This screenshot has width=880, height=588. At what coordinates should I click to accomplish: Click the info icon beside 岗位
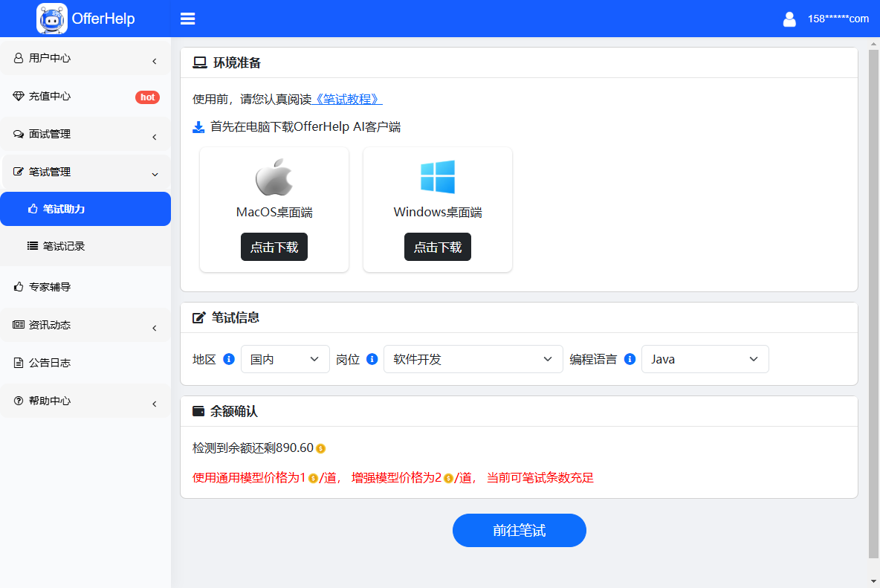coord(372,359)
